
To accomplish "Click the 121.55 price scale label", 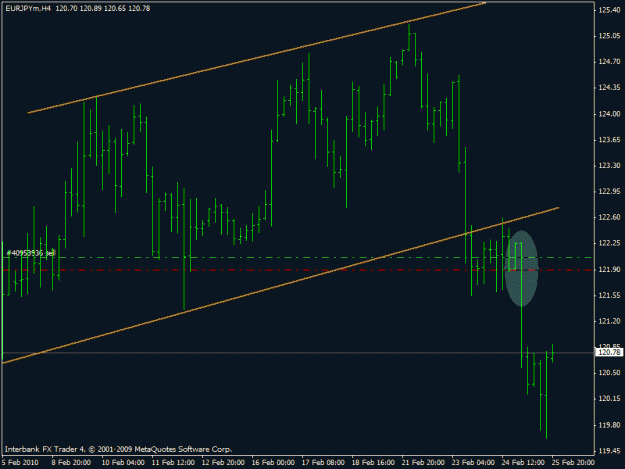I will [x=609, y=295].
